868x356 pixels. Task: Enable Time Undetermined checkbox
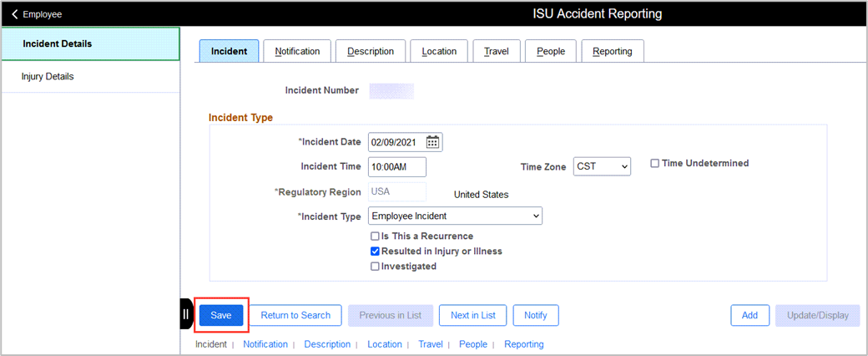point(655,164)
